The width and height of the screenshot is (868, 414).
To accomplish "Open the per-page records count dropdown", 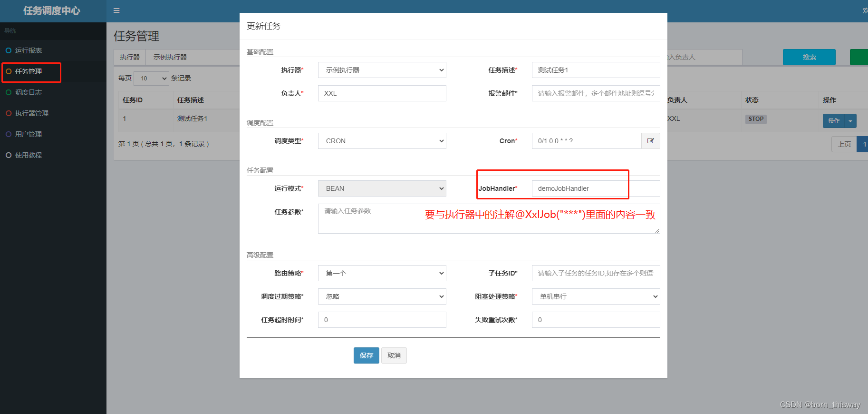I will [x=152, y=79].
